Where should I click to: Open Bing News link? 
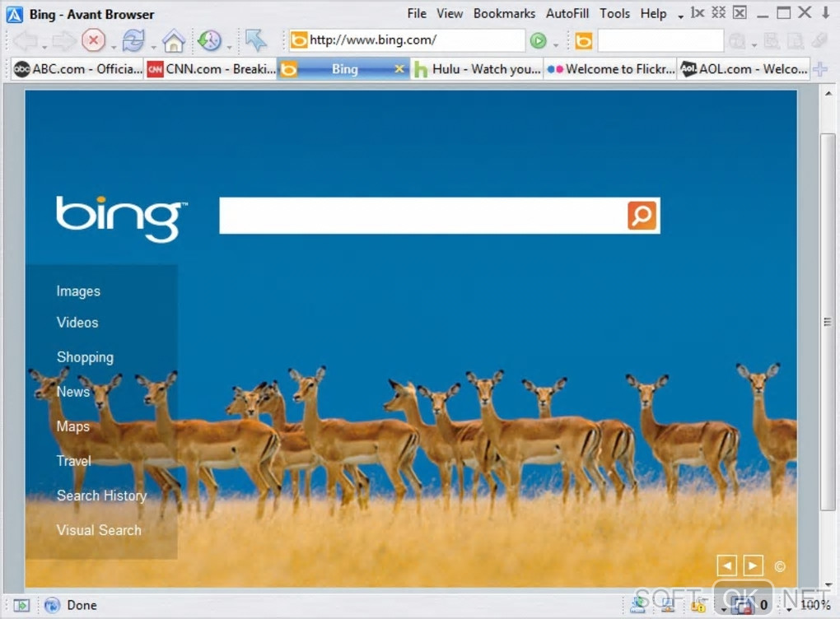point(72,392)
